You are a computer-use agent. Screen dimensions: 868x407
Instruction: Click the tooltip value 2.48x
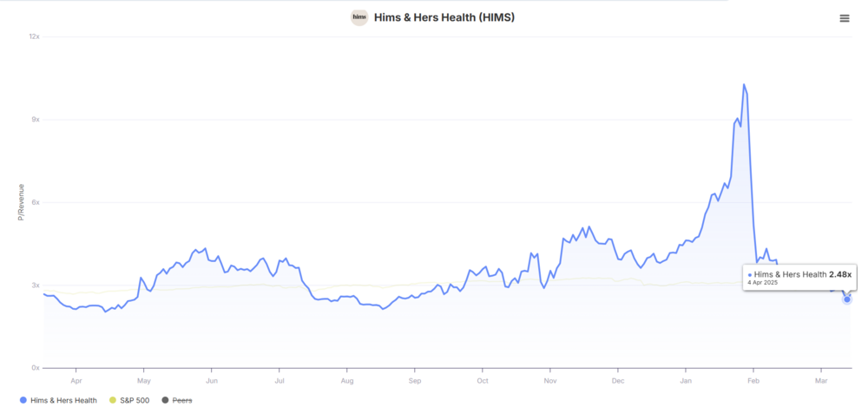pyautogui.click(x=839, y=274)
